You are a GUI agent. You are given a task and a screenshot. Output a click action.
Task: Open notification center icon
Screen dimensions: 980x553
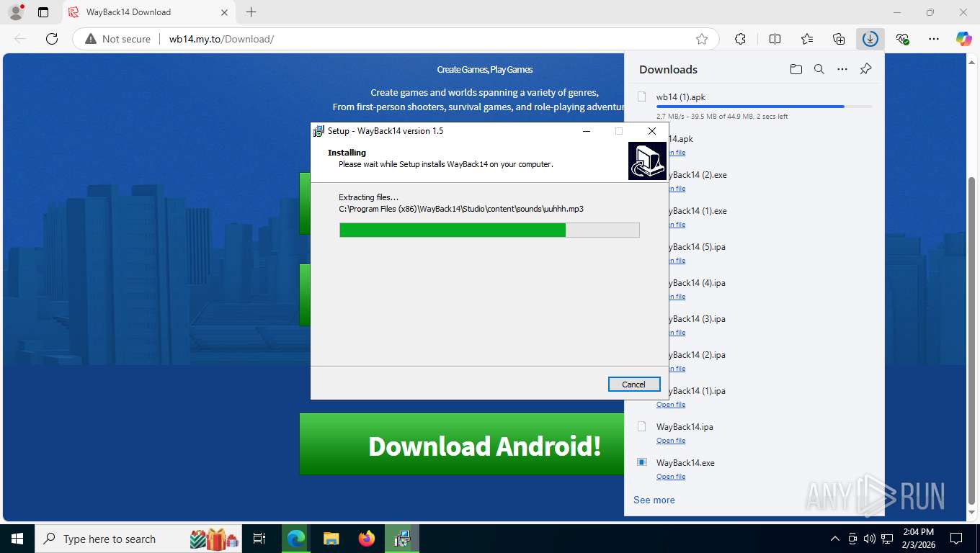[x=956, y=539]
